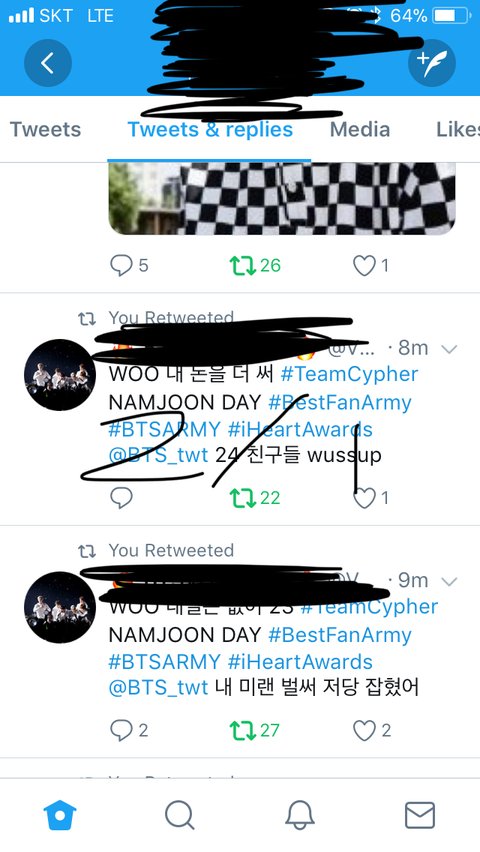Open the #TeamCypher hashtag in 8m tweet

(349, 374)
